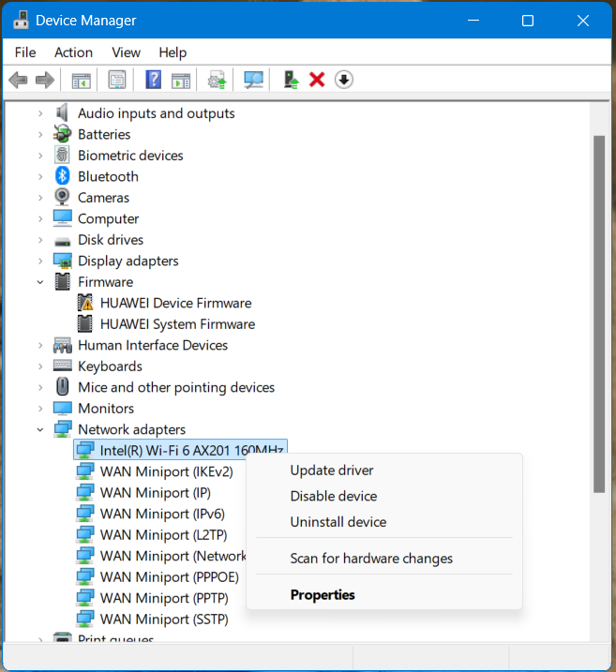Select the Network adapters label
The height and width of the screenshot is (672, 616).
(131, 429)
